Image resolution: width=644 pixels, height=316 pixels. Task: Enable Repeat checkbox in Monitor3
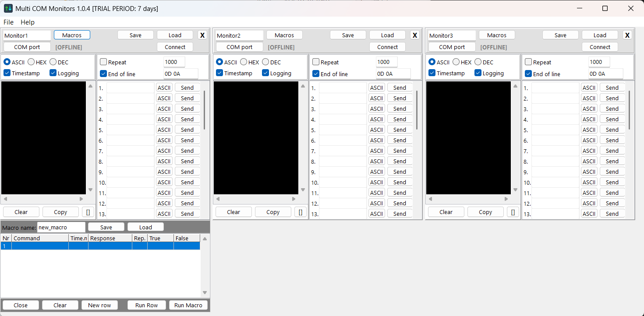tap(528, 62)
